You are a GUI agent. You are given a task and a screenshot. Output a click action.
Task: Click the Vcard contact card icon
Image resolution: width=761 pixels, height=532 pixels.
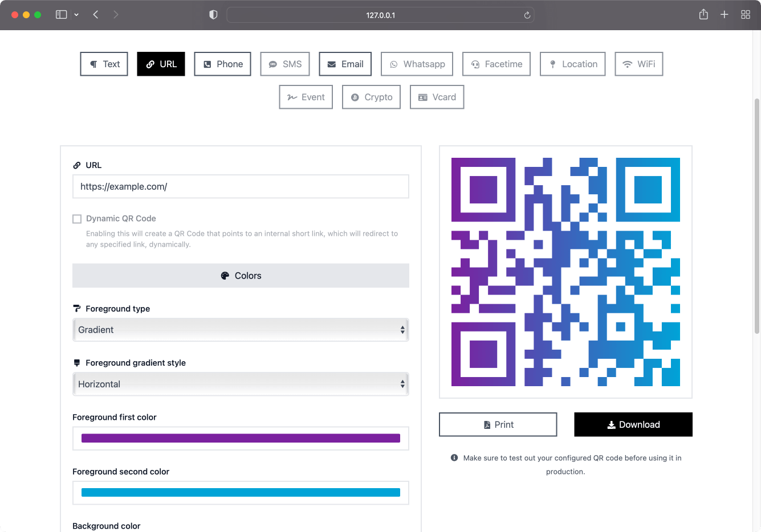[422, 97]
